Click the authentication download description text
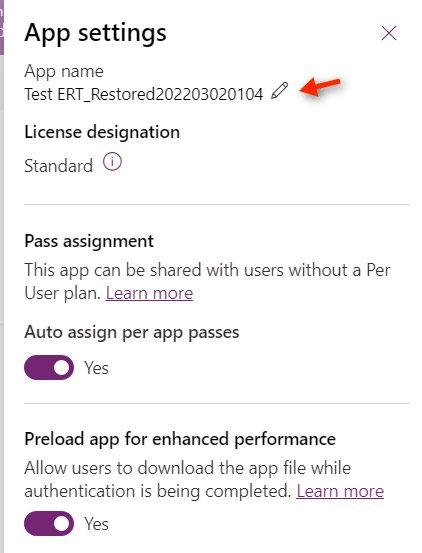The width and height of the screenshot is (422, 553). click(188, 480)
